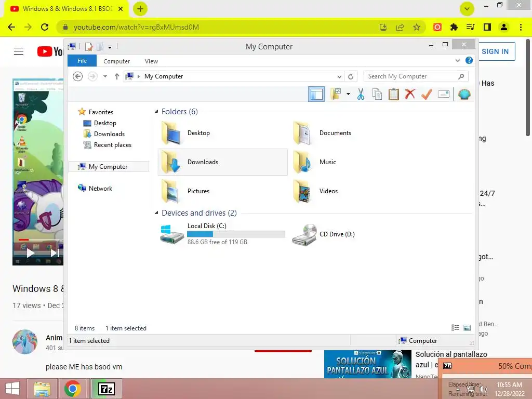Click the Explorer Refresh button

[351, 77]
